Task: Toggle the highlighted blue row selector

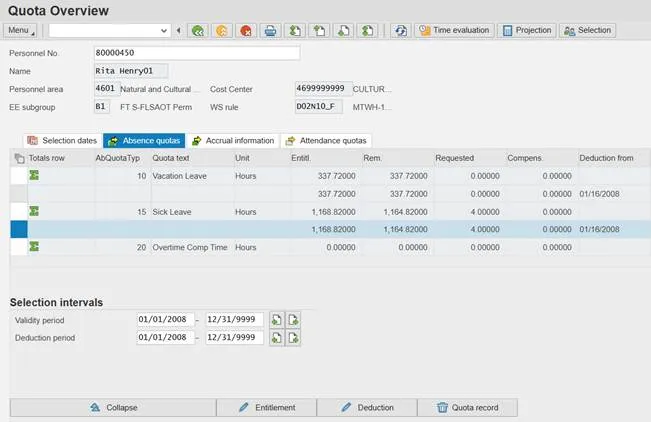Action: pyautogui.click(x=18, y=229)
